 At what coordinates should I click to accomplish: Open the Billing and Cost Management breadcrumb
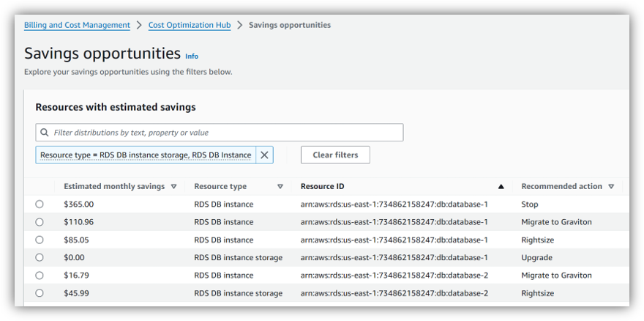click(x=77, y=25)
